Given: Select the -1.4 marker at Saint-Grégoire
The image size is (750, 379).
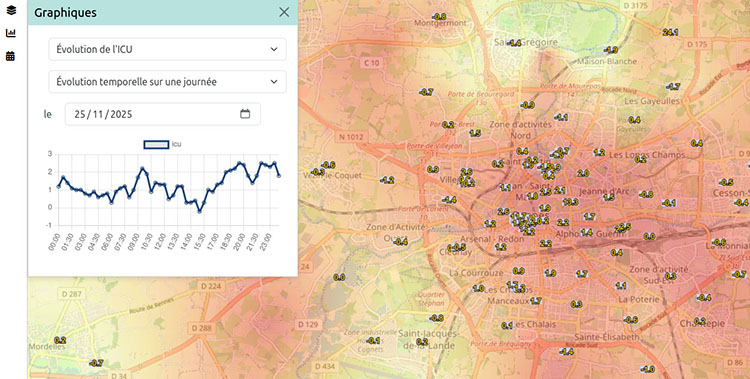Looking at the screenshot, I should coord(514,43).
